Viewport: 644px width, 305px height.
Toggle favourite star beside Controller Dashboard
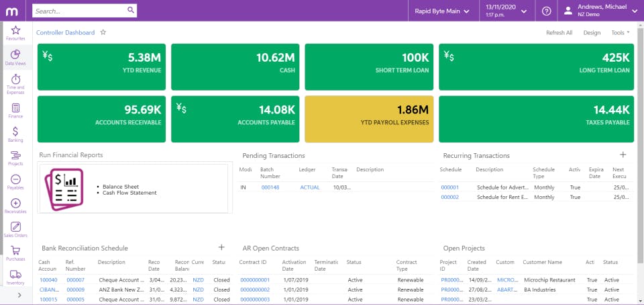click(x=103, y=32)
